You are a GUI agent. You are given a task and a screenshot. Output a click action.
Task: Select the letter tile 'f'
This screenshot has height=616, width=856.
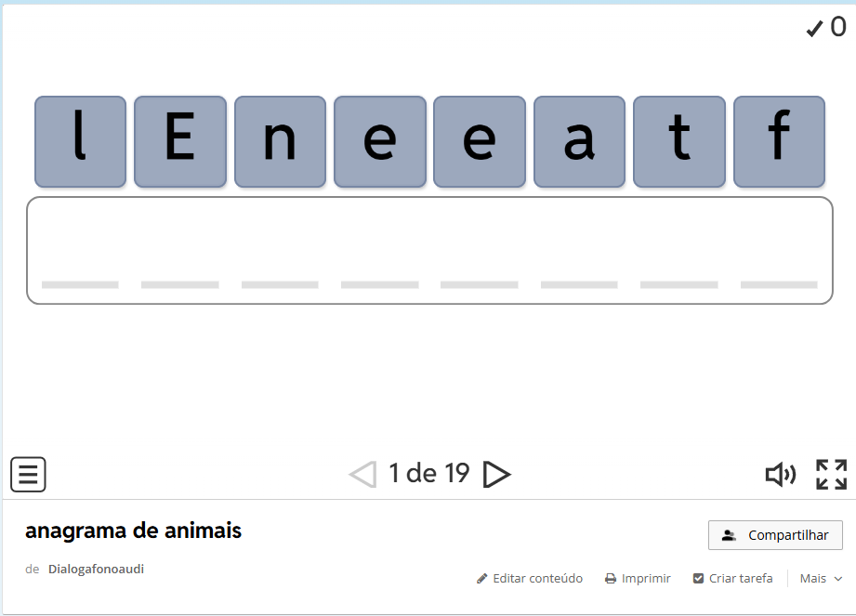tap(779, 141)
